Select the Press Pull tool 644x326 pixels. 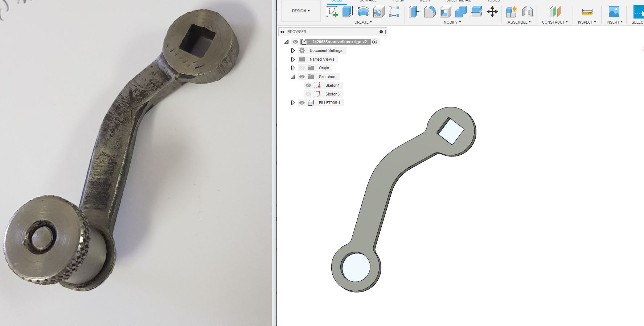pyautogui.click(x=414, y=12)
